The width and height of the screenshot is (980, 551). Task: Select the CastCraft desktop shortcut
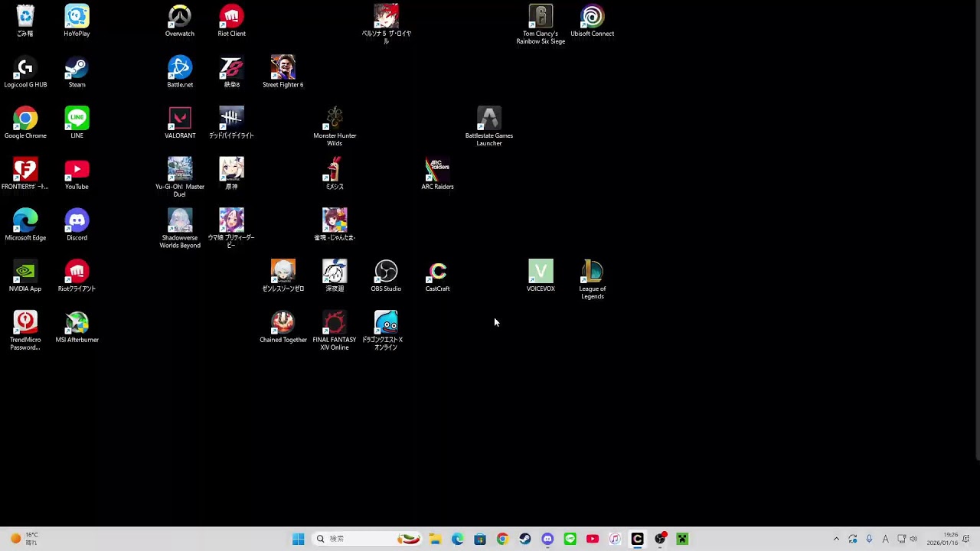[x=437, y=276]
